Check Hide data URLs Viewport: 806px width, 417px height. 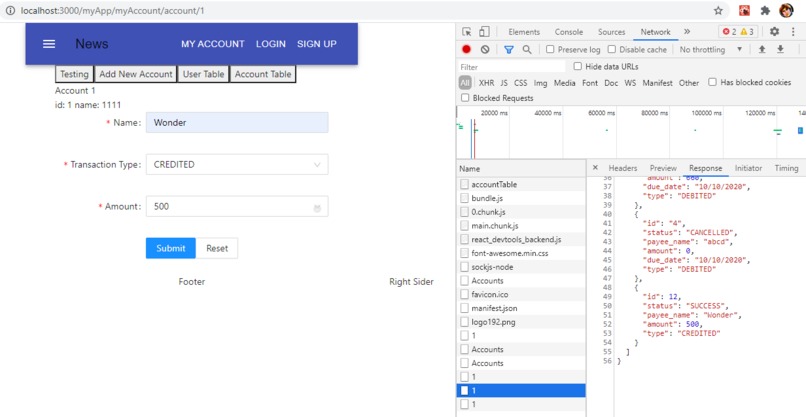tap(578, 66)
